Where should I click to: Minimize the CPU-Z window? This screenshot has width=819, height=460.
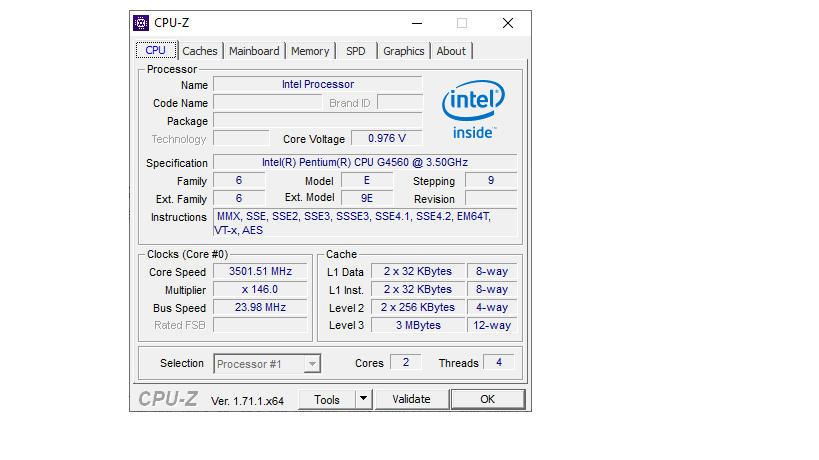417,23
